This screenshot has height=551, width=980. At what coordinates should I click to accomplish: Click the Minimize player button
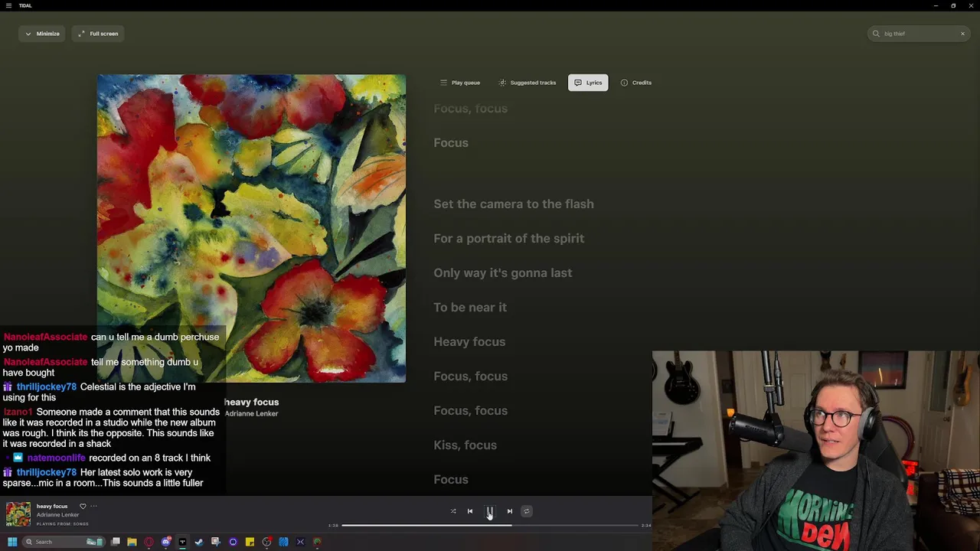coord(42,34)
